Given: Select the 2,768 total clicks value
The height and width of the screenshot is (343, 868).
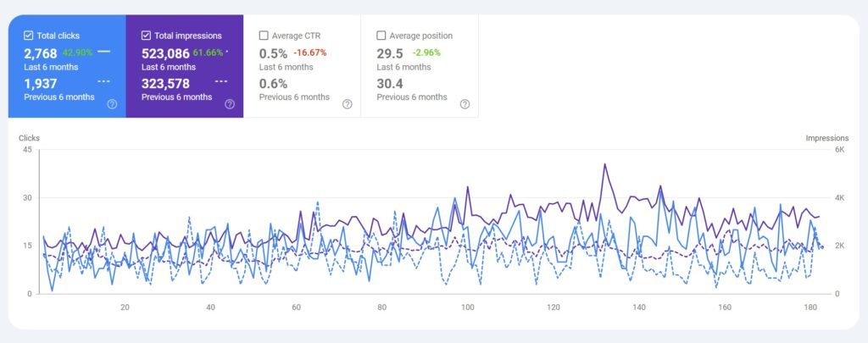Looking at the screenshot, I should point(41,53).
